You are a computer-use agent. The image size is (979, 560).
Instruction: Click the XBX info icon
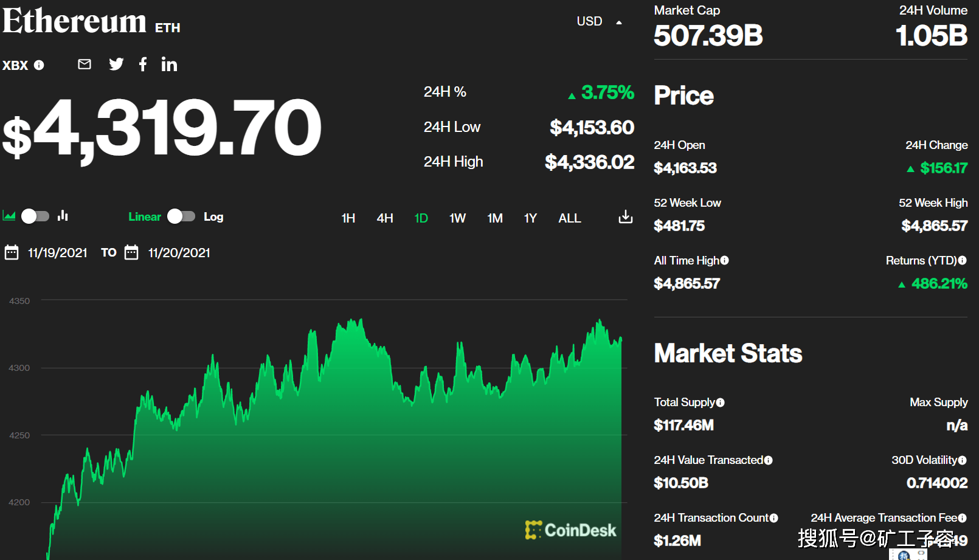tap(39, 65)
